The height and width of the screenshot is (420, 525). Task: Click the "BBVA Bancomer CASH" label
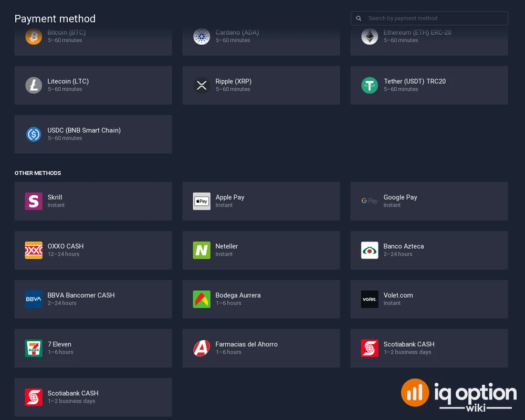pyautogui.click(x=81, y=295)
